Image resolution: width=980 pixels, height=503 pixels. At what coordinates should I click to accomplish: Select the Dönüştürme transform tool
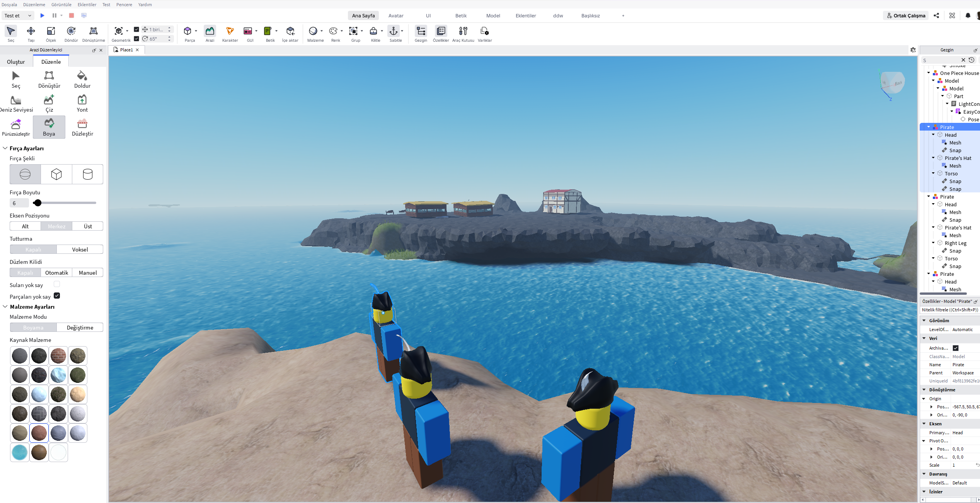(x=94, y=34)
